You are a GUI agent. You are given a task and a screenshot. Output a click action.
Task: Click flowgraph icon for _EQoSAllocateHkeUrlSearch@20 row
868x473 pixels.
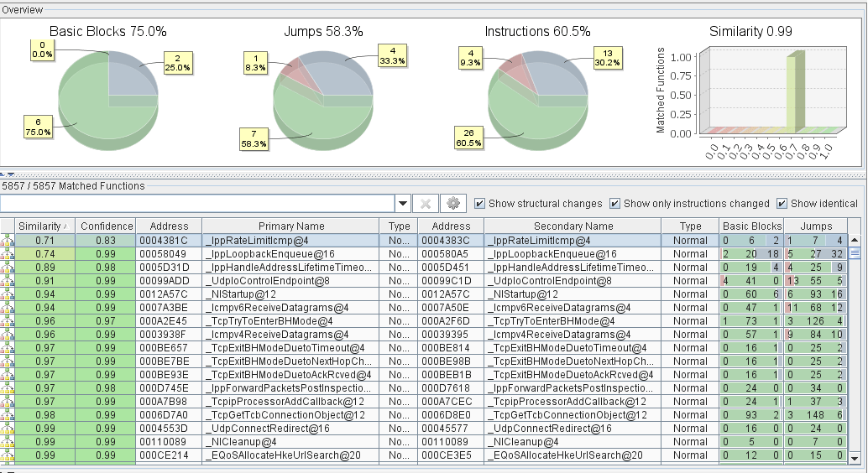pos(8,455)
